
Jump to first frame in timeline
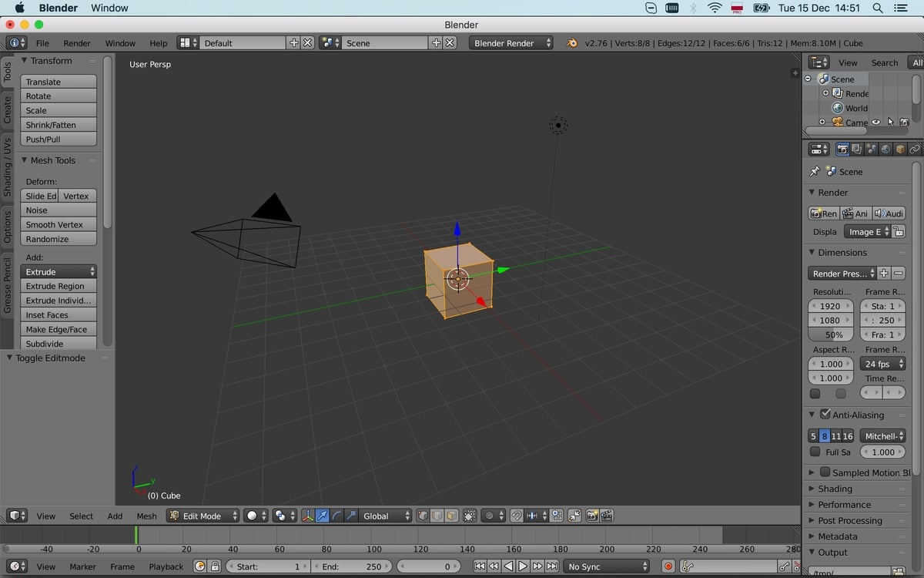[x=479, y=566]
